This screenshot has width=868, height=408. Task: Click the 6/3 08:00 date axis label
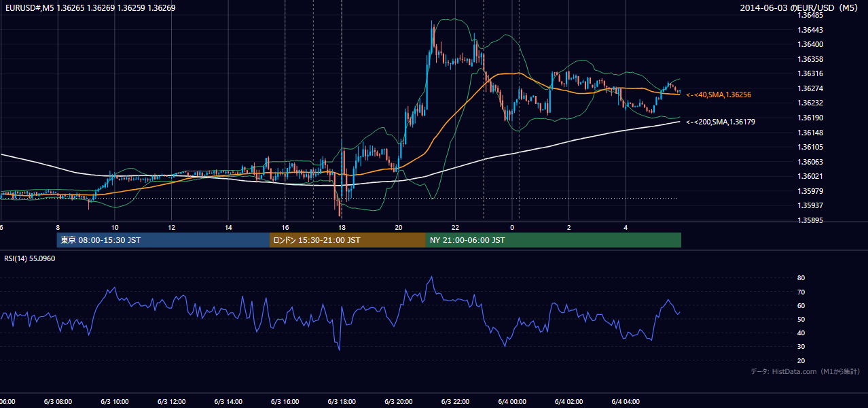[x=58, y=402]
